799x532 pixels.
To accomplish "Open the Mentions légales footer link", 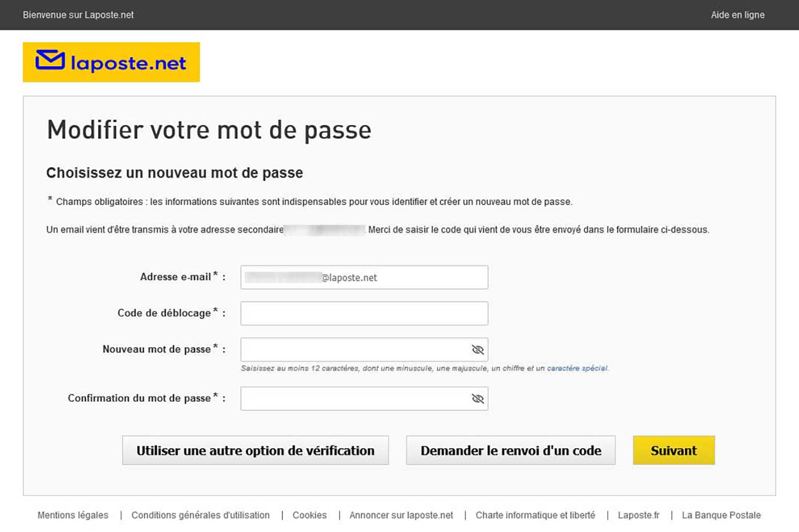I will tap(73, 515).
